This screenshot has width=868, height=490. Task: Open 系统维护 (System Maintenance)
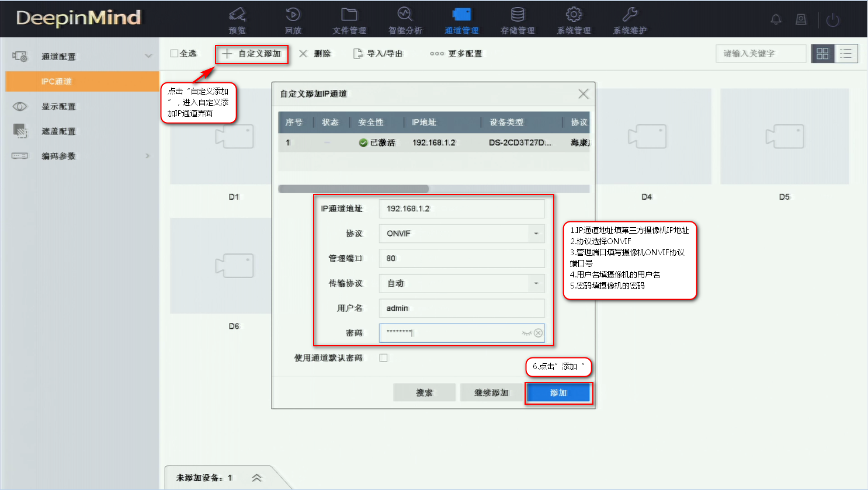(x=629, y=19)
